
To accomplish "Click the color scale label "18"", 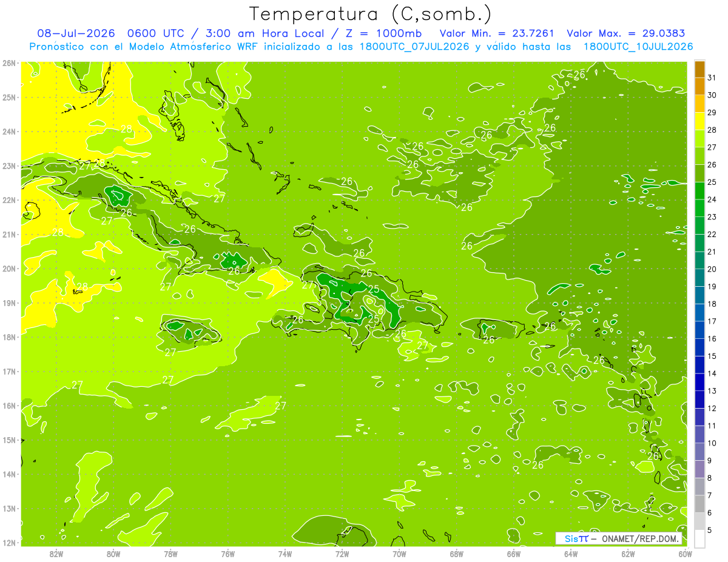I will coord(712,304).
